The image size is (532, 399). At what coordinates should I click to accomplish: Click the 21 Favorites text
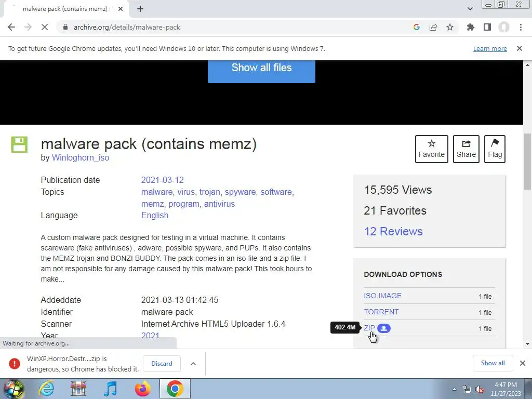[x=395, y=211]
